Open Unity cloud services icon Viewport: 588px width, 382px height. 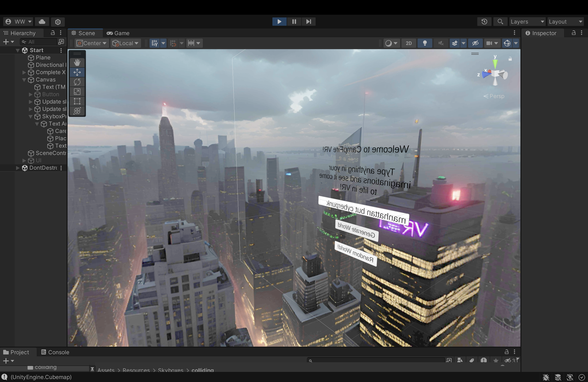coord(42,22)
